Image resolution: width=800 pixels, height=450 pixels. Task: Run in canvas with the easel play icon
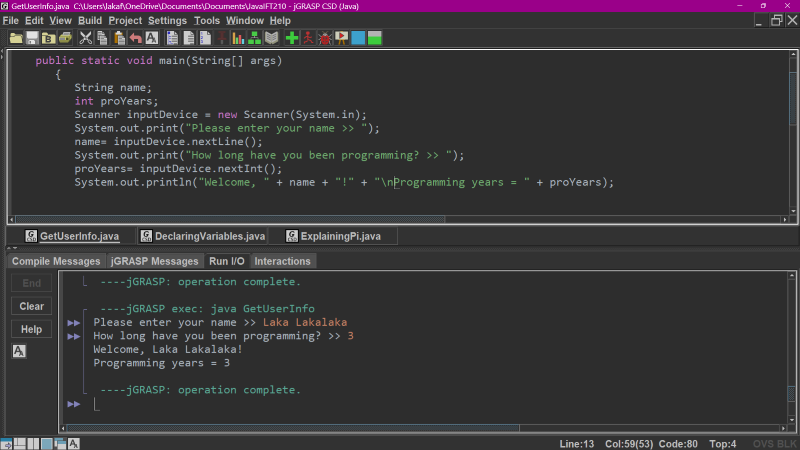click(341, 38)
